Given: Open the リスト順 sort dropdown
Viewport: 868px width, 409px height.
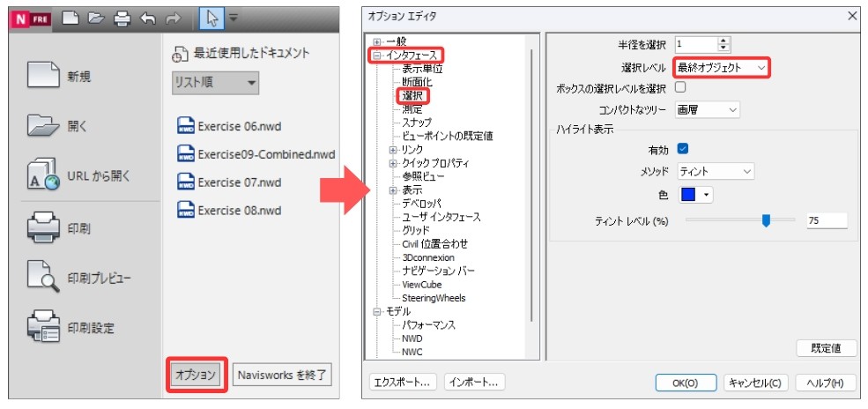Looking at the screenshot, I should [215, 83].
